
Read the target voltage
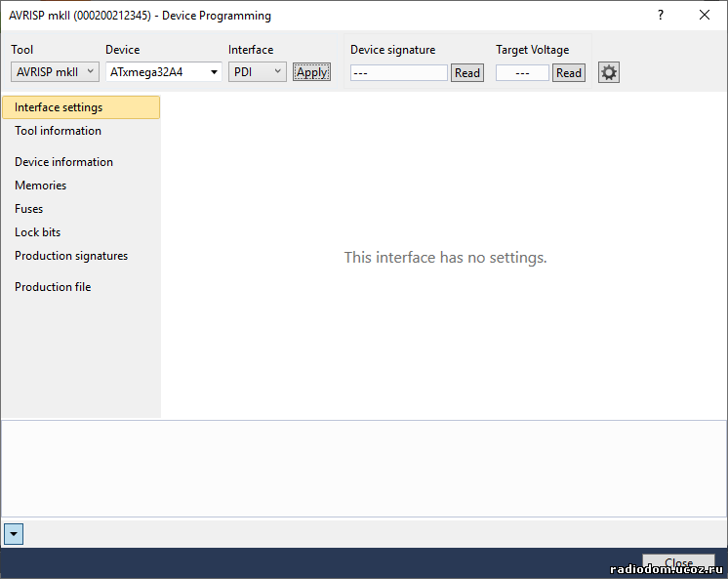(569, 73)
